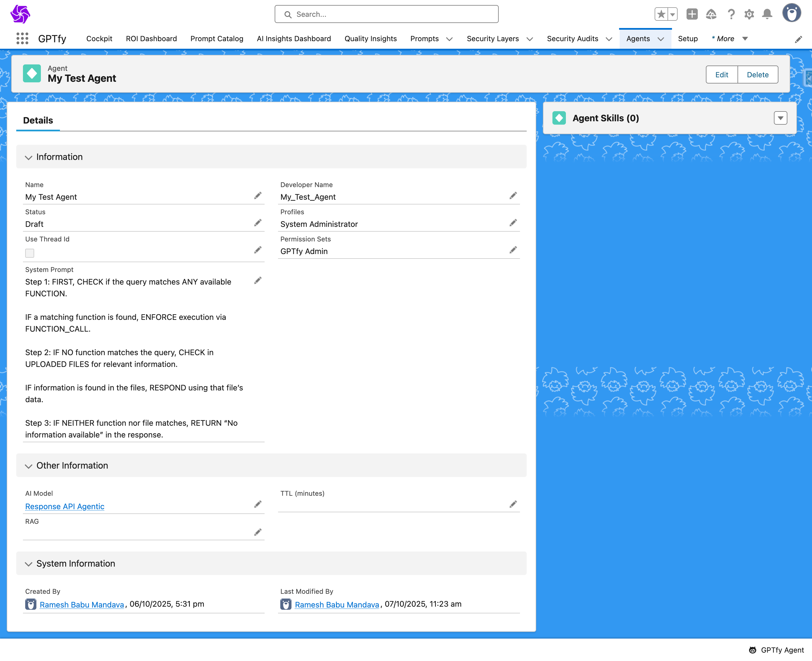Click the Edit button
812x661 pixels.
721,75
